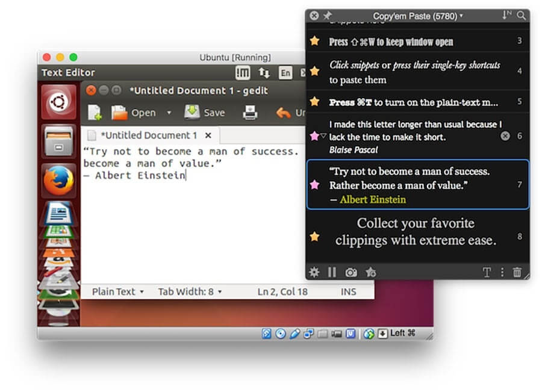This screenshot has width=542, height=392.
Task: Print the gedit document
Action: (250, 113)
